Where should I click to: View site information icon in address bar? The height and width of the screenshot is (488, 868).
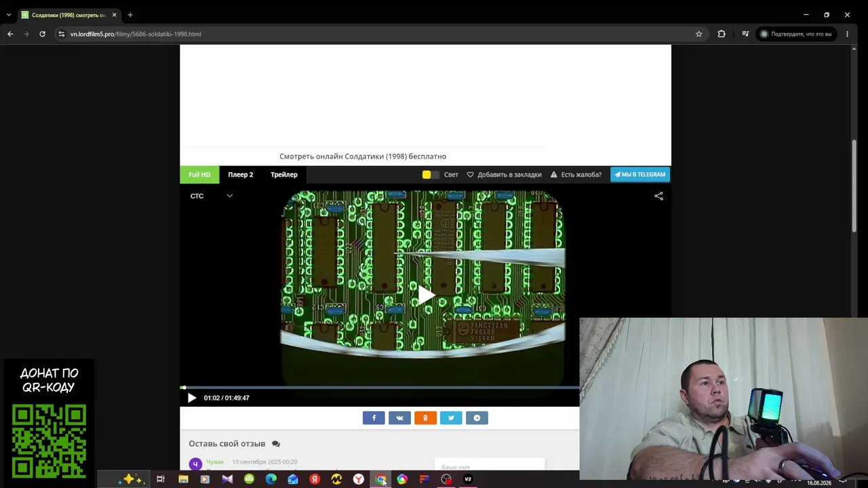(61, 34)
